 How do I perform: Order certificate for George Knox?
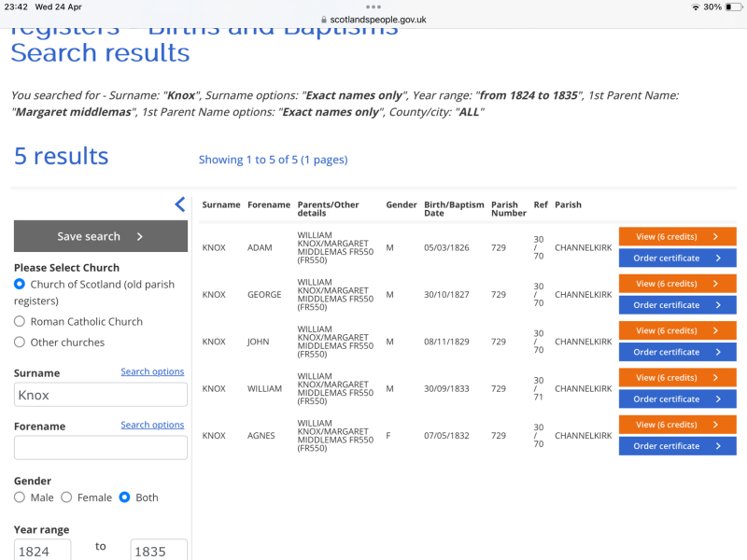(677, 305)
